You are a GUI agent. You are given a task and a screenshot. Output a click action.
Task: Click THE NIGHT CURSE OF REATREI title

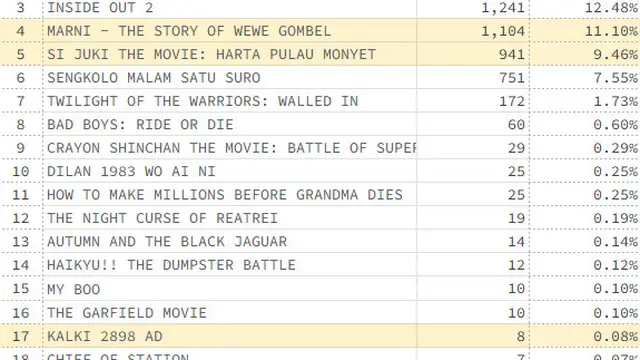coord(162,218)
